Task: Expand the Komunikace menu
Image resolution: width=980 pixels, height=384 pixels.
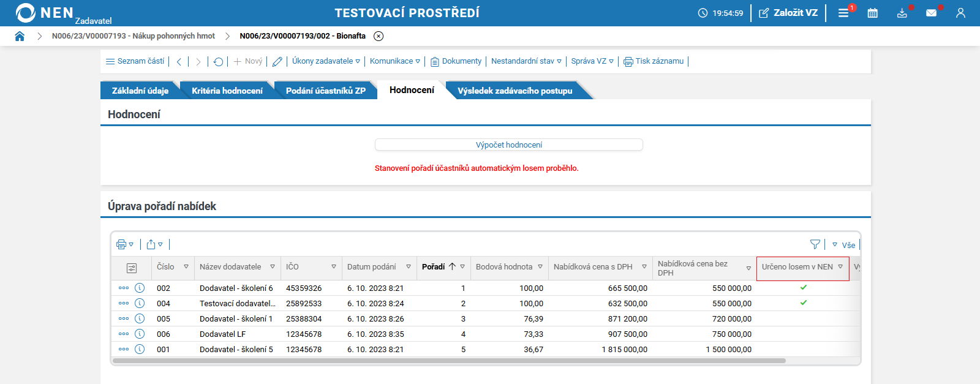Action: click(x=394, y=61)
